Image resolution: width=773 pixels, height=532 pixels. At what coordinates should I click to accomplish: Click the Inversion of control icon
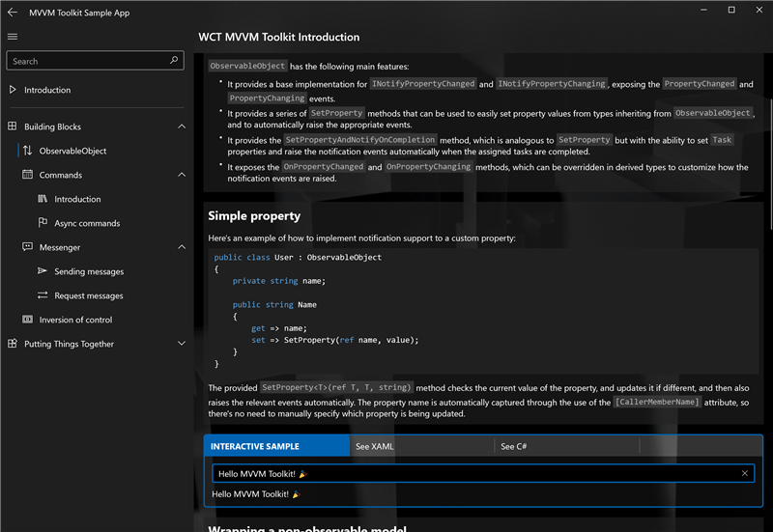point(28,320)
